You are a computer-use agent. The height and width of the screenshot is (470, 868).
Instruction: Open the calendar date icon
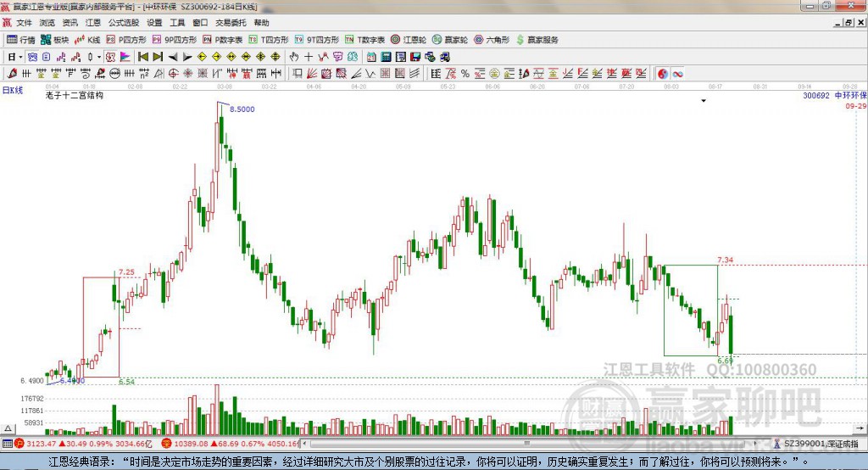tap(371, 57)
